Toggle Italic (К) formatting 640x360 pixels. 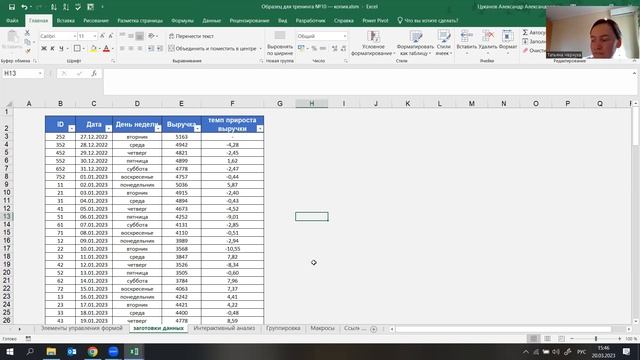click(x=52, y=49)
